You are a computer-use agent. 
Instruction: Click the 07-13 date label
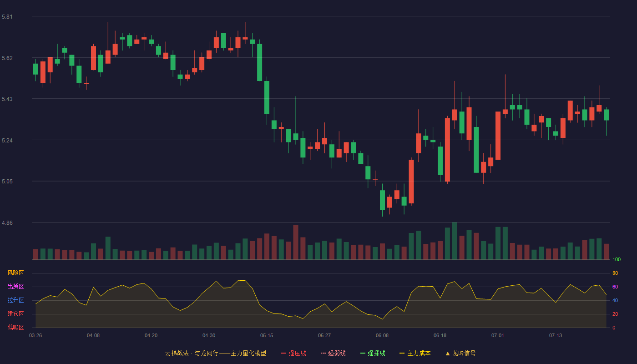556,335
